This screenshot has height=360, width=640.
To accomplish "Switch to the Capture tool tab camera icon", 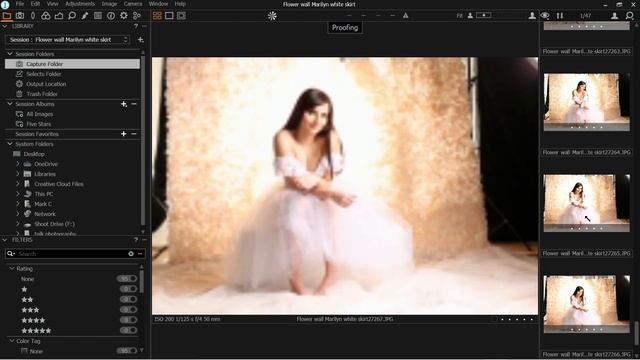I will pos(20,16).
